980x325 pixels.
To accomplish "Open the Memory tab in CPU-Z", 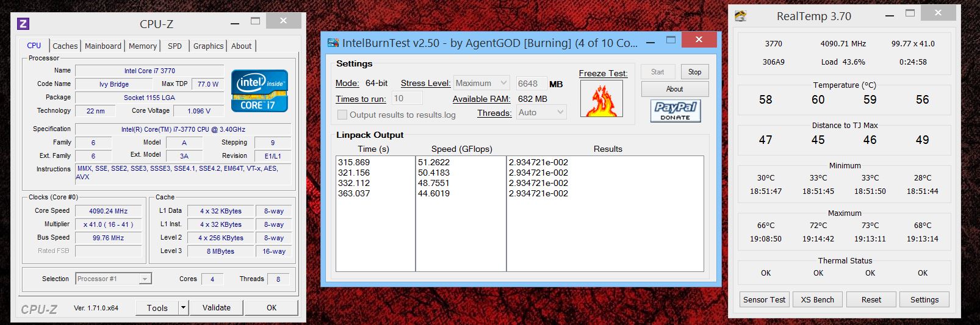I will [143, 46].
